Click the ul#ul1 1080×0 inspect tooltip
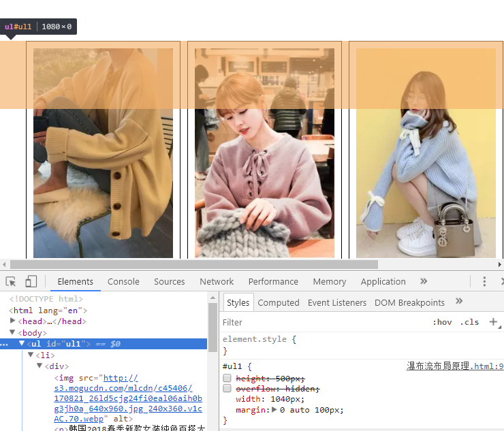The width and height of the screenshot is (504, 431). (38, 27)
